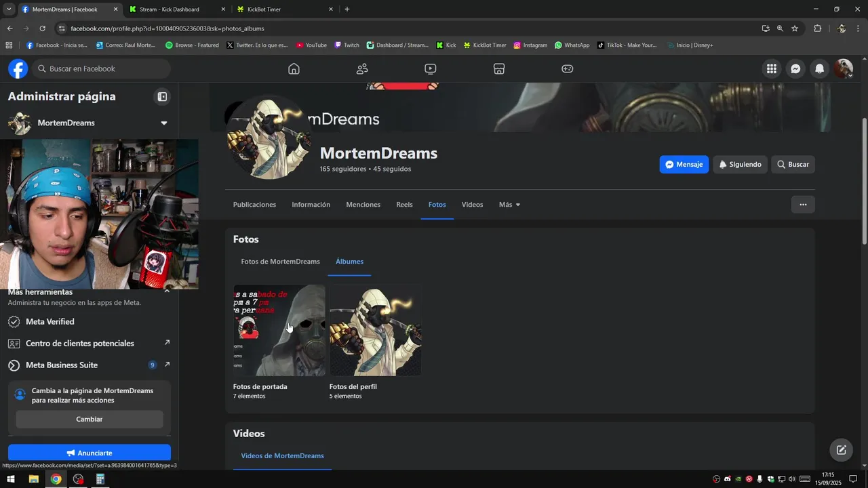Collapse the Más herramientas section
The width and height of the screenshot is (868, 488).
[x=167, y=291]
